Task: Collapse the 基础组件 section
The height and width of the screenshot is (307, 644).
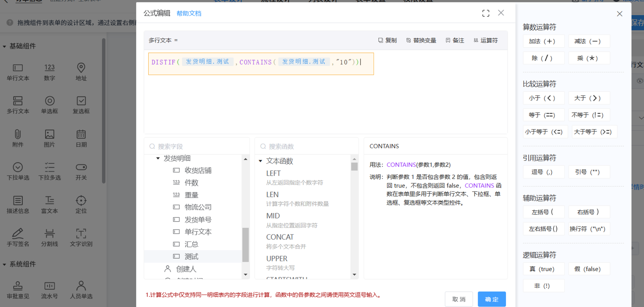Action: (x=4, y=46)
